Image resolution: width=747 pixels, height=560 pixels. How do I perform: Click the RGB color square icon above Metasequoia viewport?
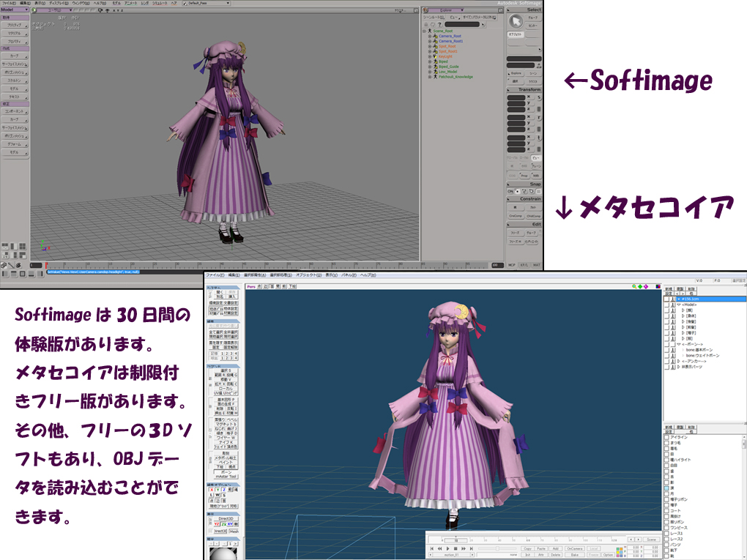(x=658, y=287)
